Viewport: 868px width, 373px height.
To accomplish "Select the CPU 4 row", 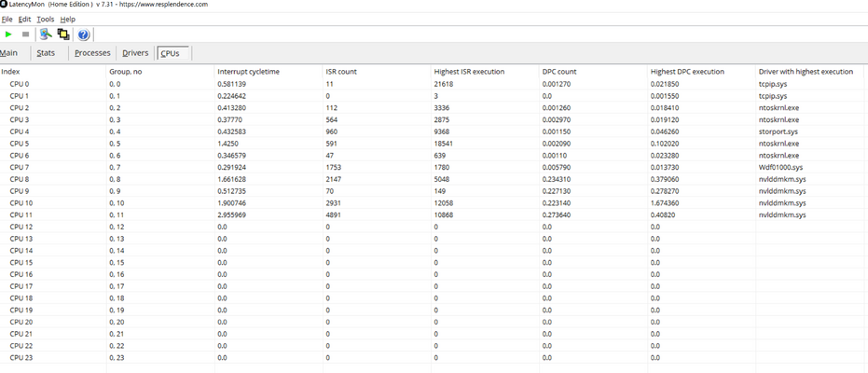I will pos(432,131).
